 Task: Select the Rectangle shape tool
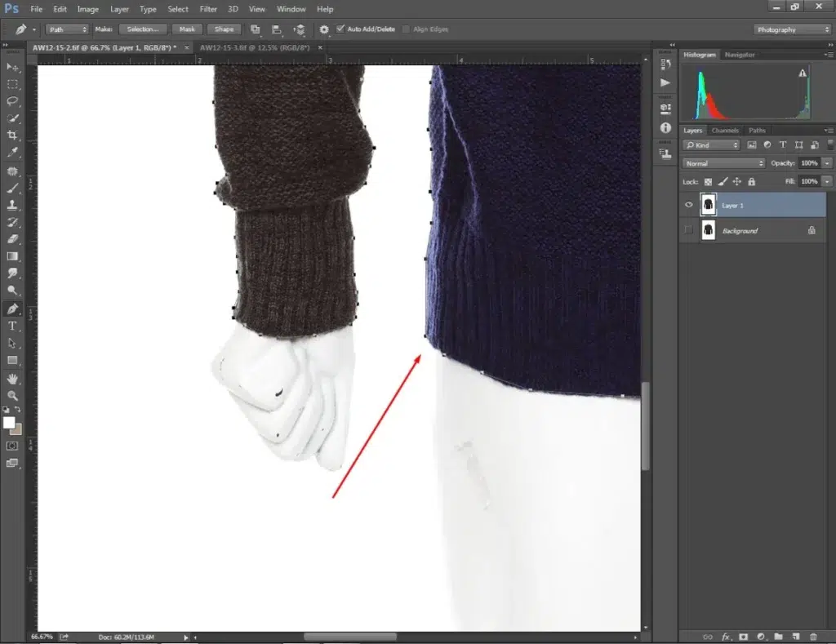pos(12,360)
